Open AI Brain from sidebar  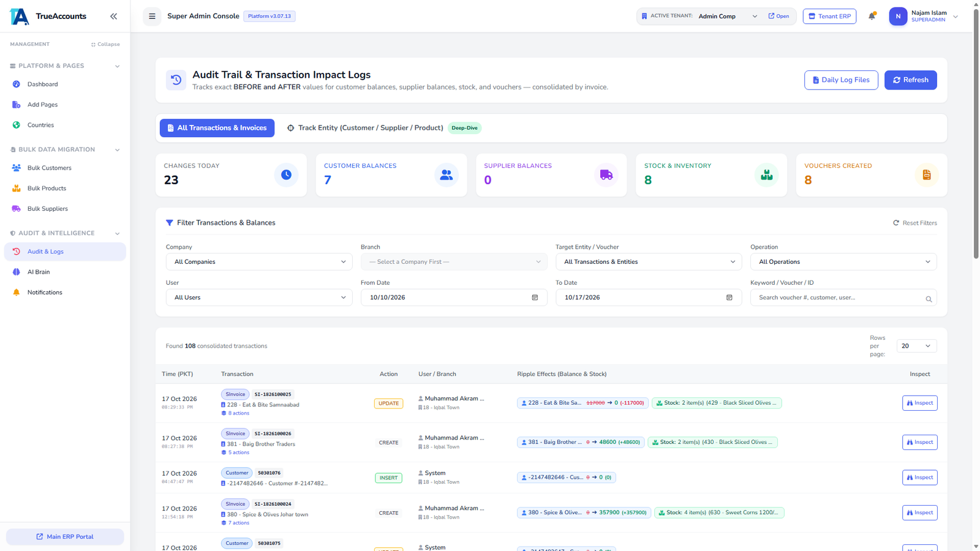65,272
